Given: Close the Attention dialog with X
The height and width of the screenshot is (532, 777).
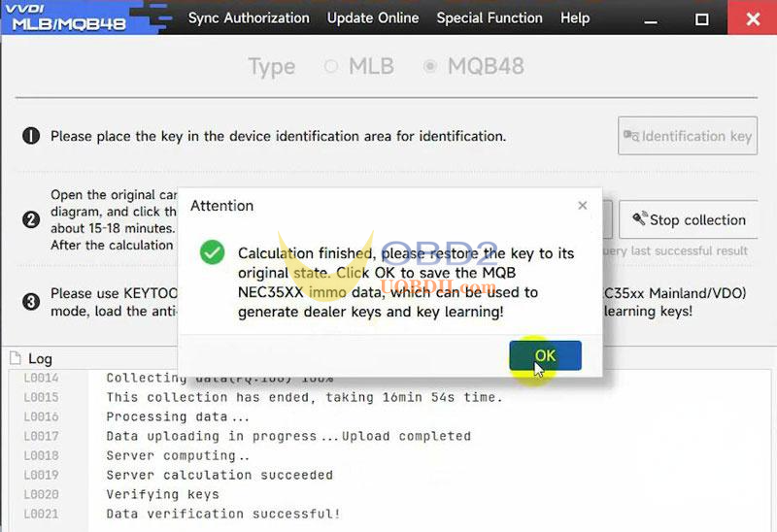Looking at the screenshot, I should tap(583, 206).
